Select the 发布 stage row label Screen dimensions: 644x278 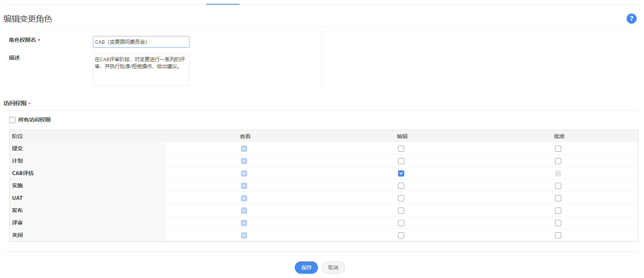[17, 210]
